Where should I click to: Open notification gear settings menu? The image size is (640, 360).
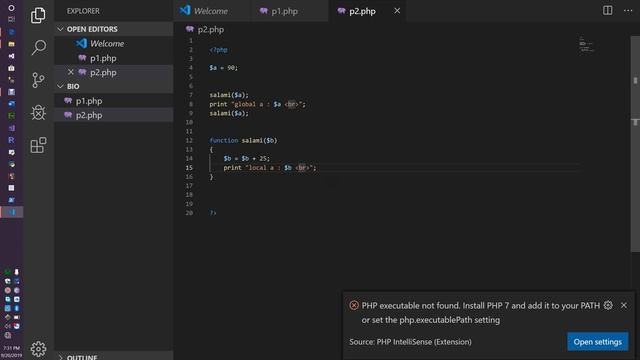[x=608, y=305]
